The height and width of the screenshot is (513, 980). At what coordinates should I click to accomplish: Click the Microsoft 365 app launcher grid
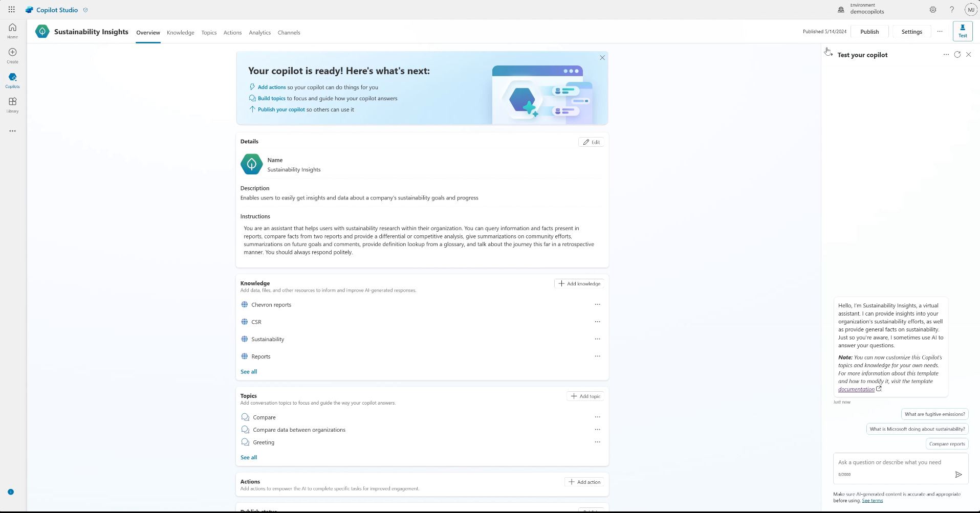[x=11, y=9]
